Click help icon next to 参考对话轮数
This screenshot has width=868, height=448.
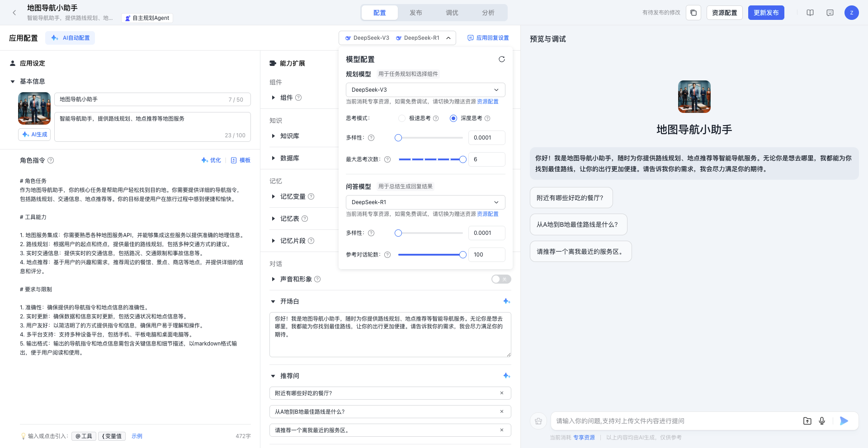point(387,255)
